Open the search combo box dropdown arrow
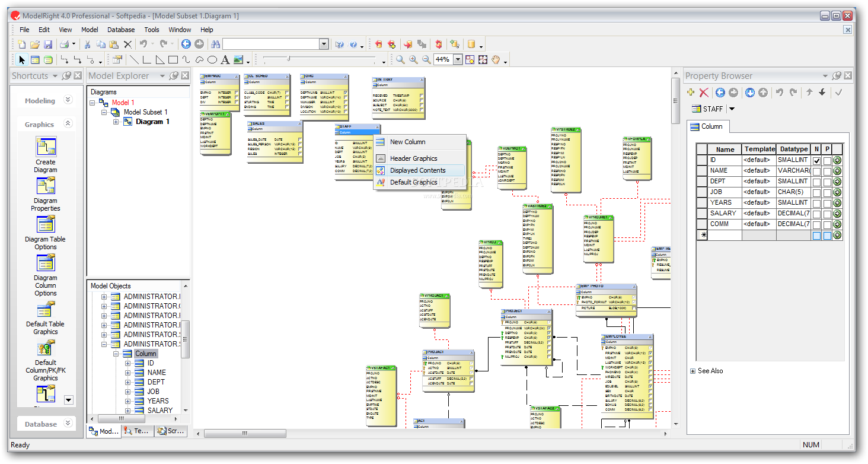The width and height of the screenshot is (868, 464). coord(324,45)
